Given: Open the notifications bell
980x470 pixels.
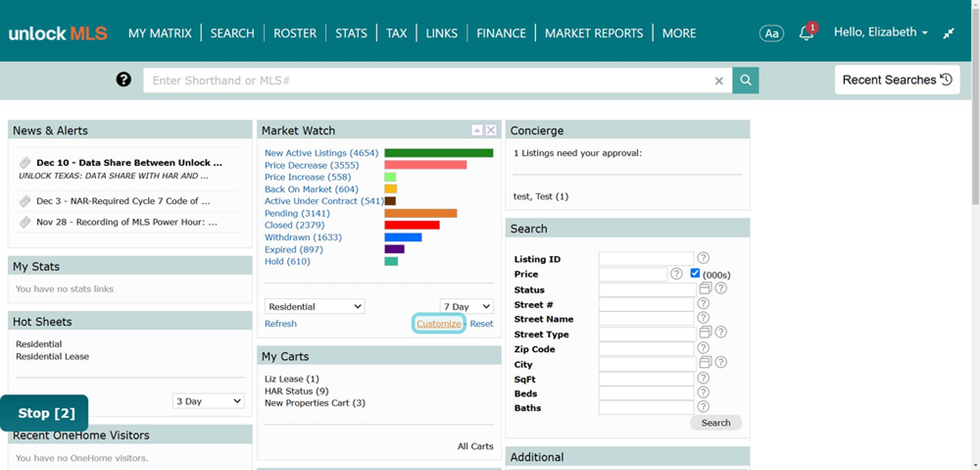Looking at the screenshot, I should (x=807, y=33).
